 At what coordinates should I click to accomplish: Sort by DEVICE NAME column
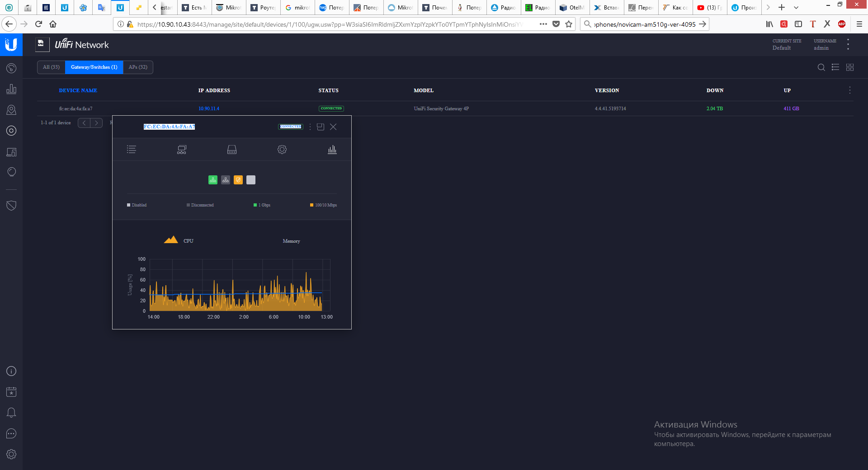78,90
